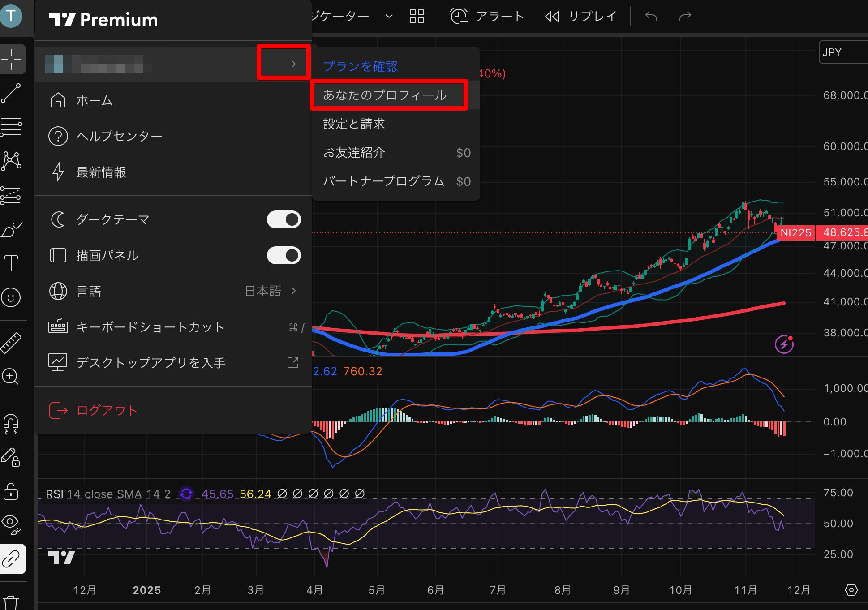Screen dimensions: 868x610
Task: Expand the user account submenu chevron
Action: click(293, 64)
